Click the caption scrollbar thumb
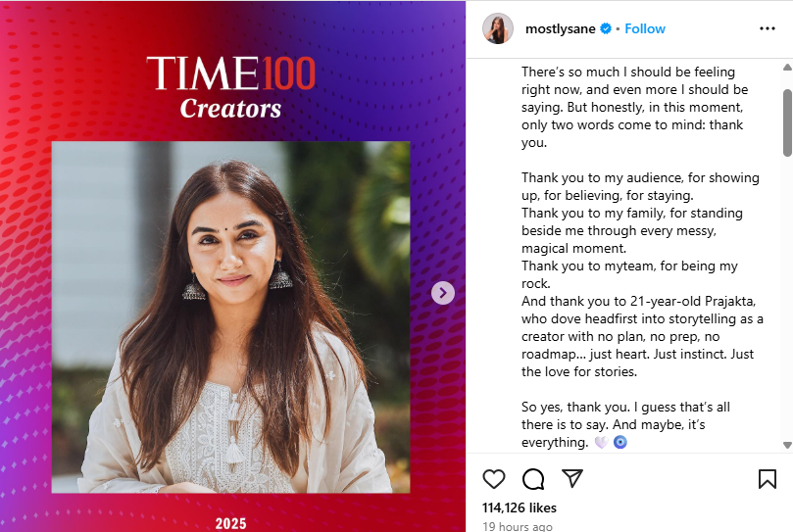Screen dimensions: 793x532 pos(787,122)
